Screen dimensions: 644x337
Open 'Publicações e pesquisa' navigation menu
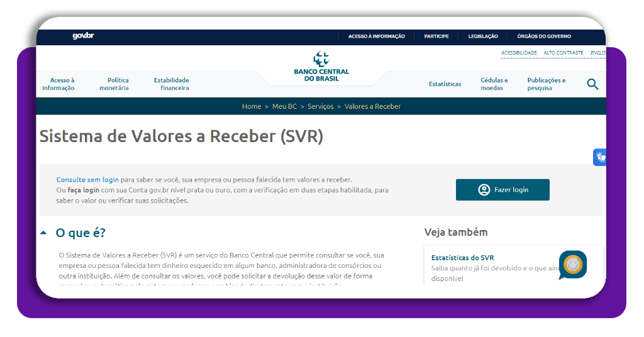(547, 84)
